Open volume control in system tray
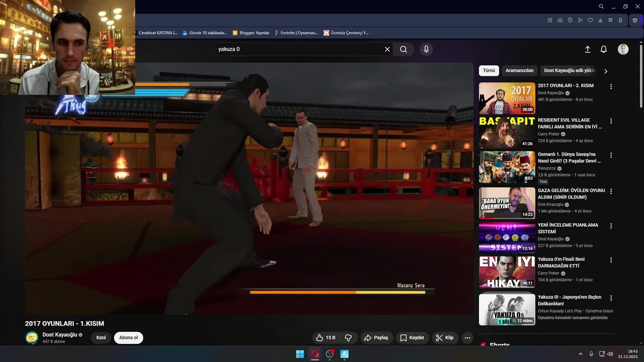The height and width of the screenshot is (362, 644). click(610, 354)
